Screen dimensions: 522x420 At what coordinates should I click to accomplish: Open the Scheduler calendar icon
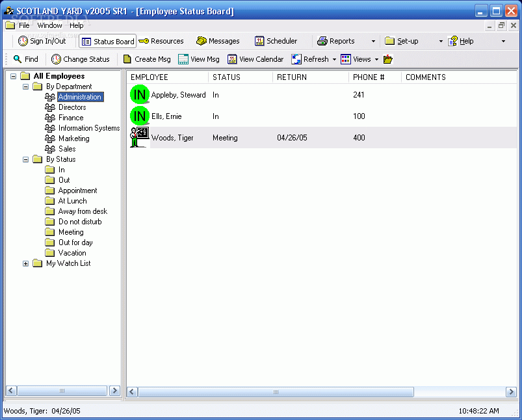pos(259,41)
